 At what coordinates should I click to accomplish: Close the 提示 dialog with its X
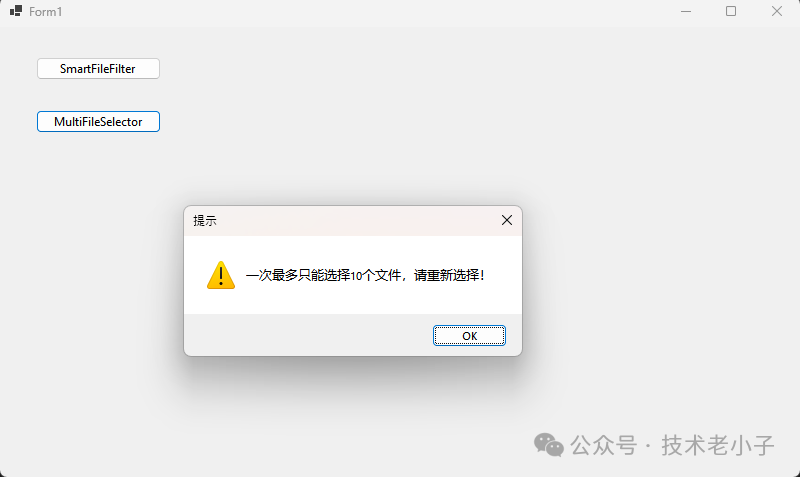click(x=507, y=220)
